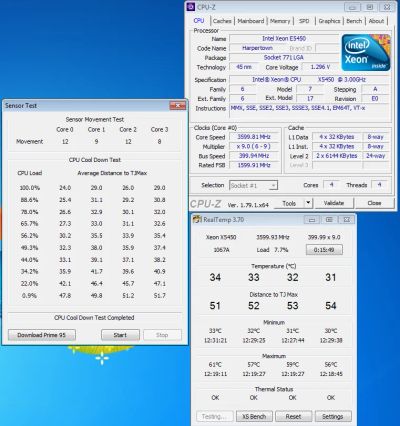This screenshot has width=400, height=426.
Task: Click the 1599.91 MHz rated FSB value
Action: pyautogui.click(x=254, y=165)
